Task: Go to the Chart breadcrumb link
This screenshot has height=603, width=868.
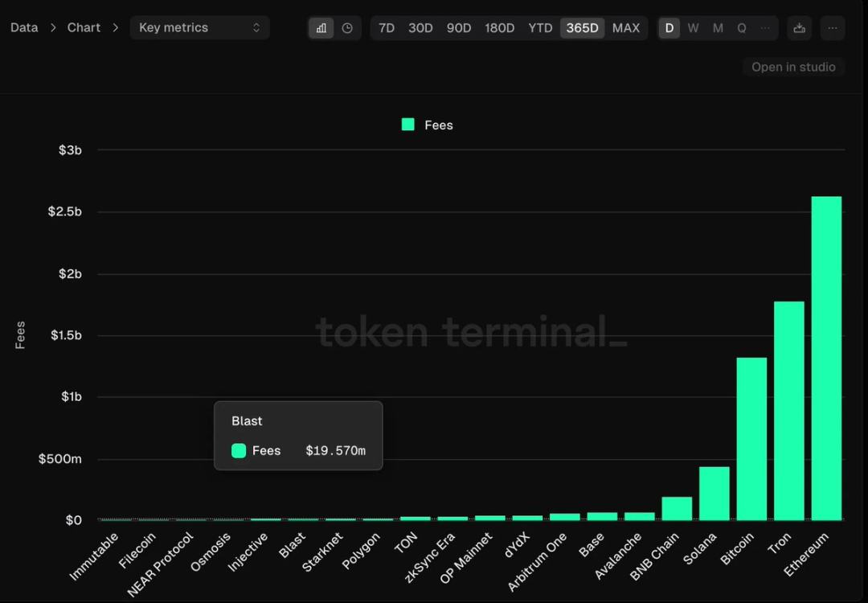Action: (84, 27)
